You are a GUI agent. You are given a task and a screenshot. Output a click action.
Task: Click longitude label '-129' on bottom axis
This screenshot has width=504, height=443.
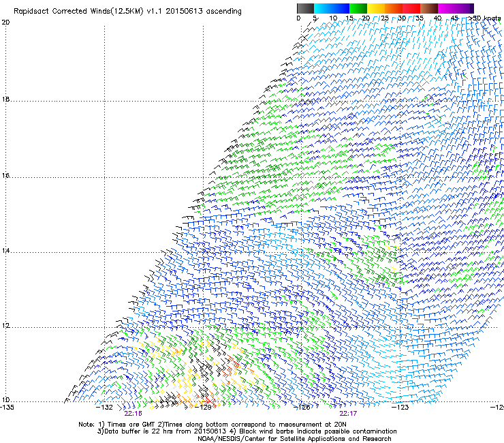coord(203,408)
